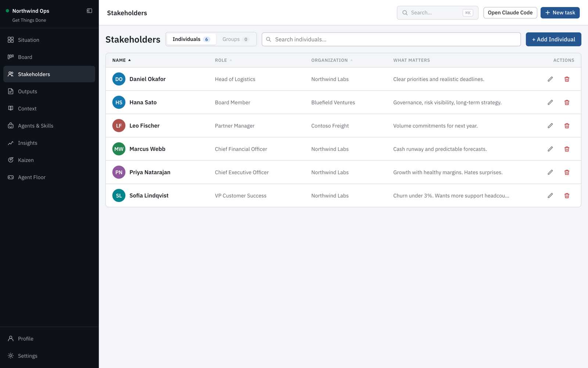Click the Bluefield Ventures organization cell
The width and height of the screenshot is (588, 368).
(x=333, y=102)
